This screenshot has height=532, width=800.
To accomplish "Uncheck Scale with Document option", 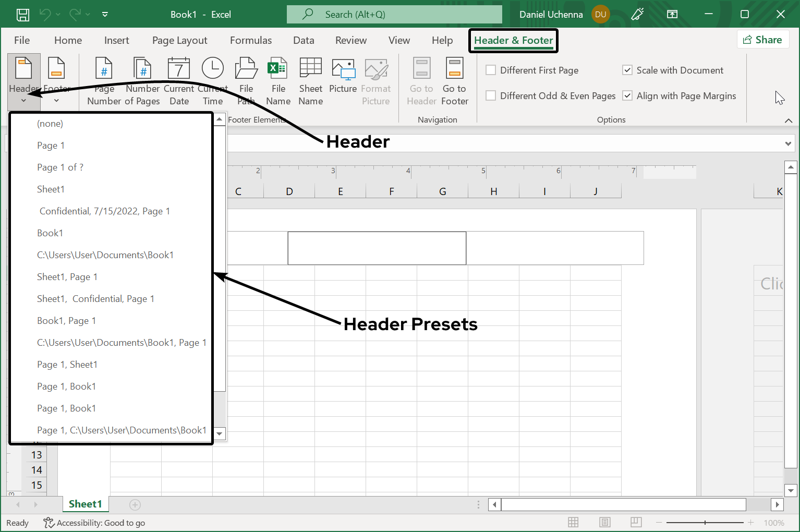I will (628, 70).
